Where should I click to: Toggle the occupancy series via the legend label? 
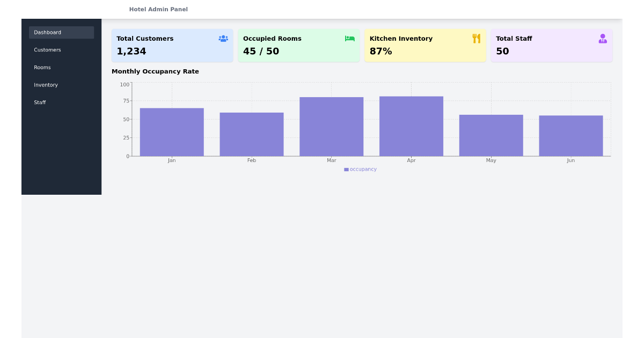pos(362,169)
